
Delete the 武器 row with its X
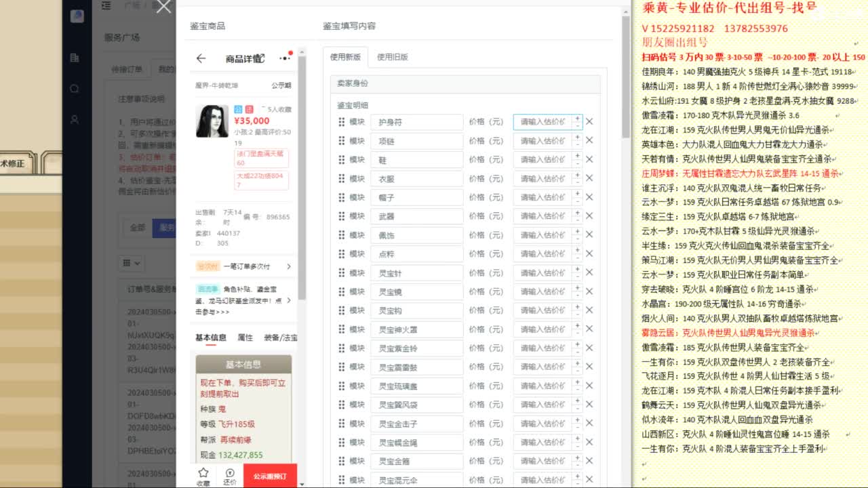[x=589, y=216]
